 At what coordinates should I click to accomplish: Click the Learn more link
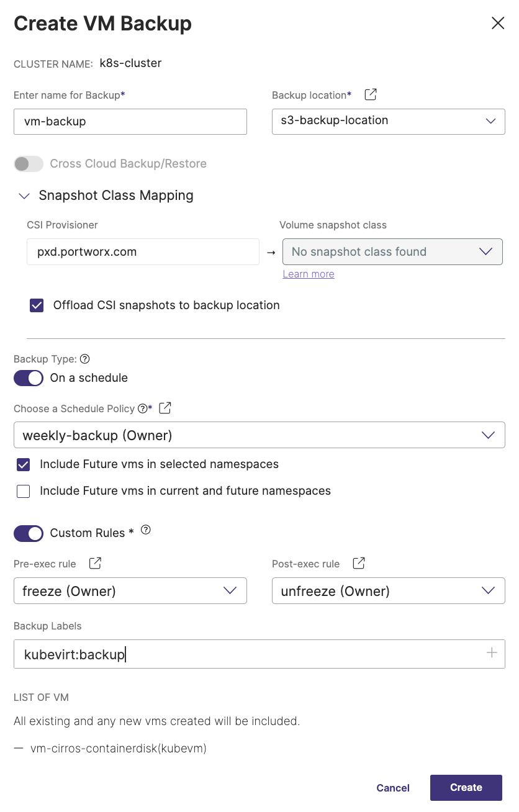(x=308, y=274)
